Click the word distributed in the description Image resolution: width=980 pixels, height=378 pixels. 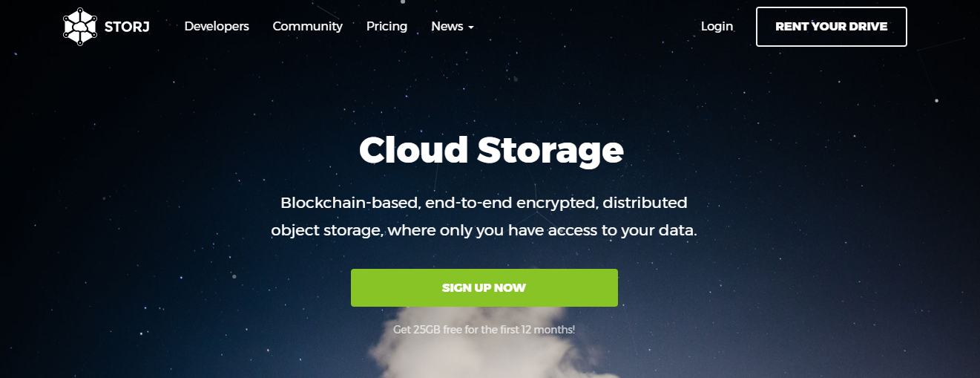click(645, 203)
